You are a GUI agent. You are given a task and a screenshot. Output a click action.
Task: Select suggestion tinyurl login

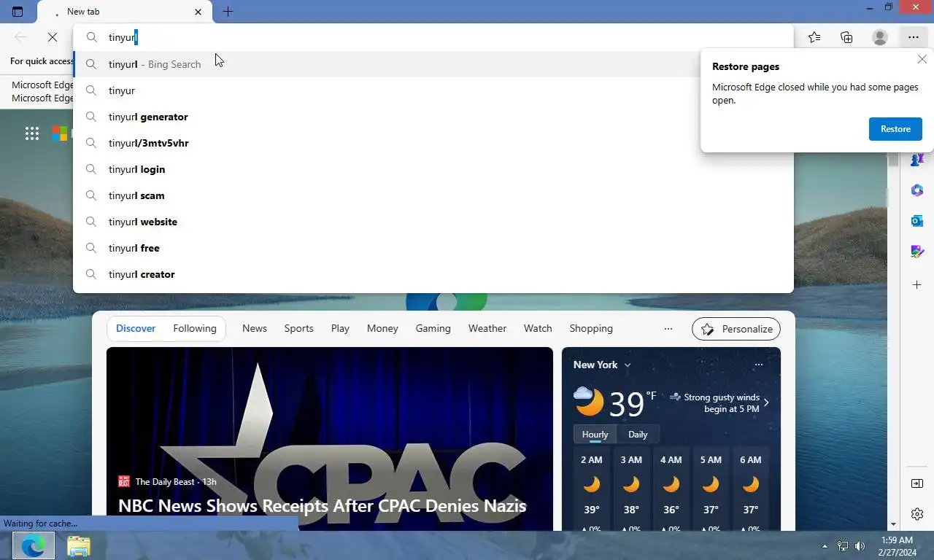coord(433,169)
